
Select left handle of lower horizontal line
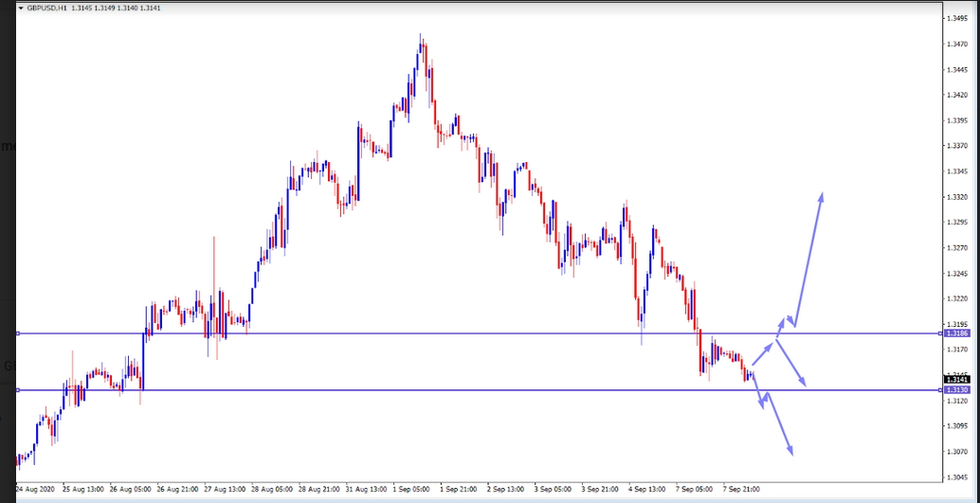pyautogui.click(x=18, y=390)
